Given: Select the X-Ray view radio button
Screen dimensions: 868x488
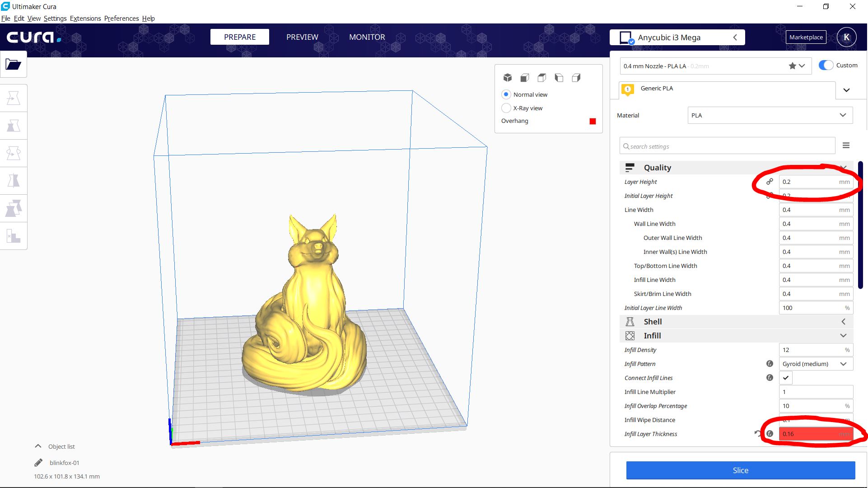Looking at the screenshot, I should pos(506,108).
